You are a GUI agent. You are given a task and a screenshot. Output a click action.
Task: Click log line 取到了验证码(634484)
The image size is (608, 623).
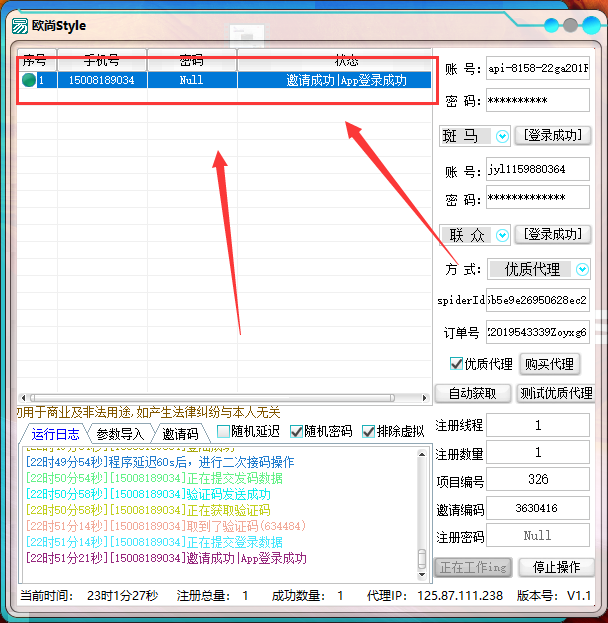[x=166, y=526]
